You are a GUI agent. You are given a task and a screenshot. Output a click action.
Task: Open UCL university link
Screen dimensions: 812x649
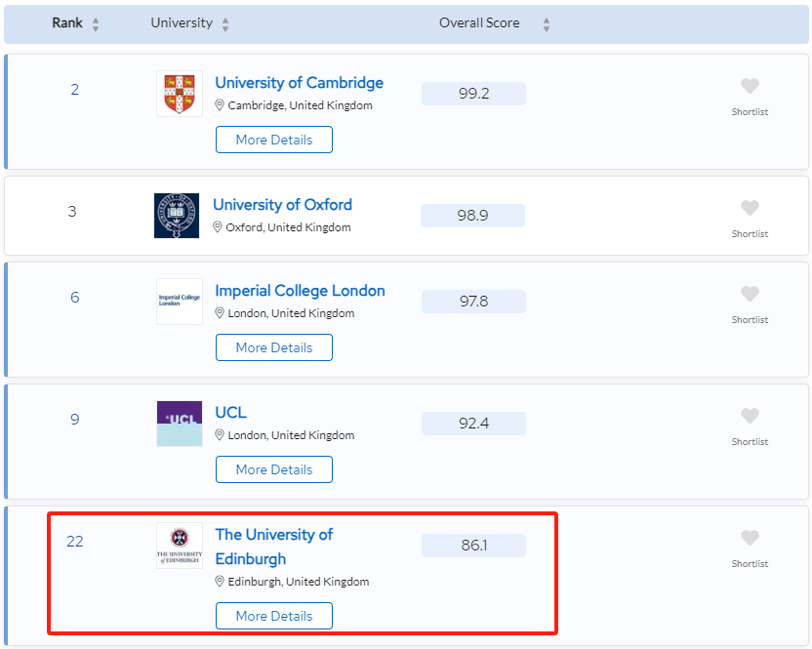[231, 413]
